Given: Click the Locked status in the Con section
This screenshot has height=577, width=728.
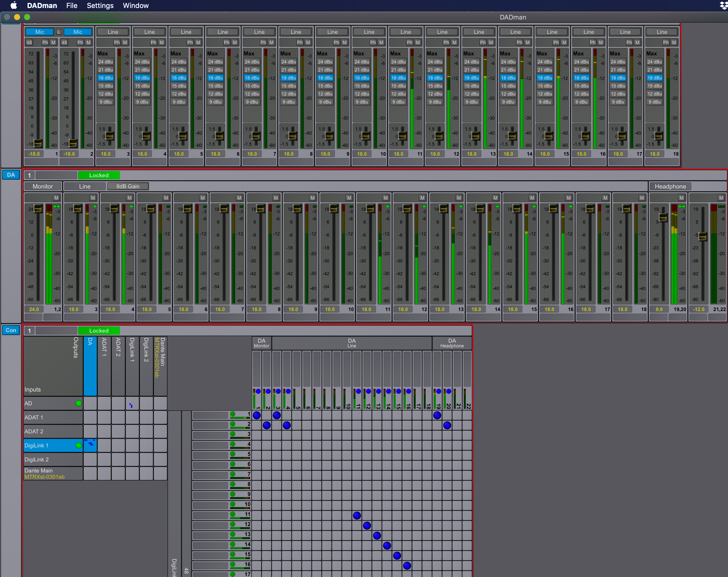Looking at the screenshot, I should pos(99,331).
